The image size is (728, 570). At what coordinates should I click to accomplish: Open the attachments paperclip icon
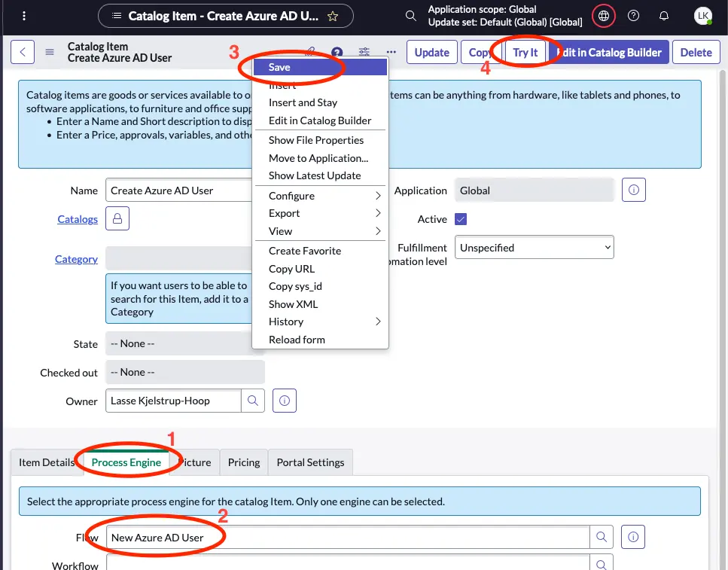pyautogui.click(x=310, y=51)
